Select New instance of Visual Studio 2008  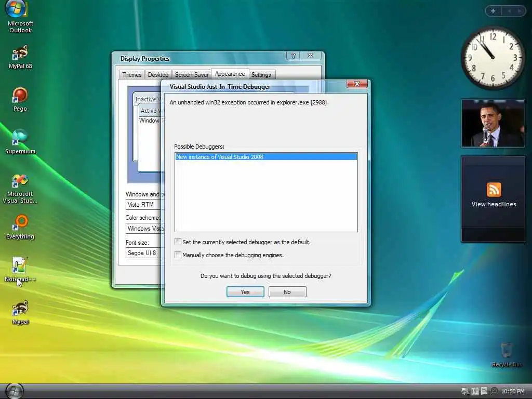coord(266,157)
